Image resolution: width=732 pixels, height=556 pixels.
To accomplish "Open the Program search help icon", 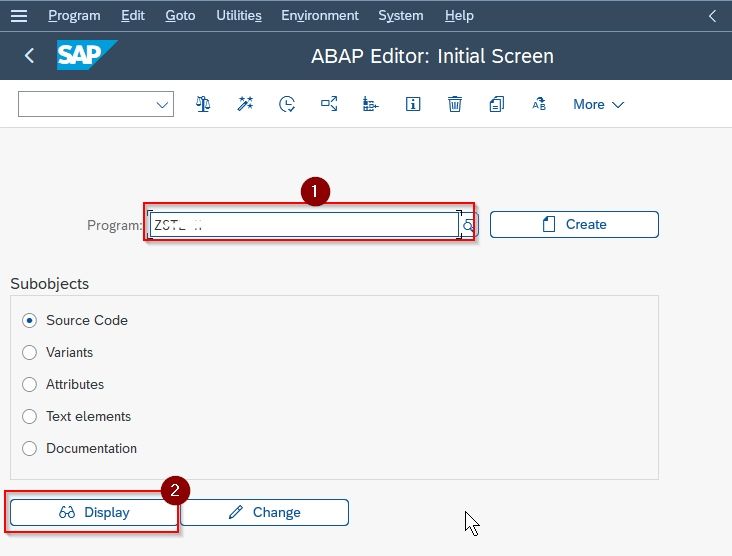I will tap(469, 225).
